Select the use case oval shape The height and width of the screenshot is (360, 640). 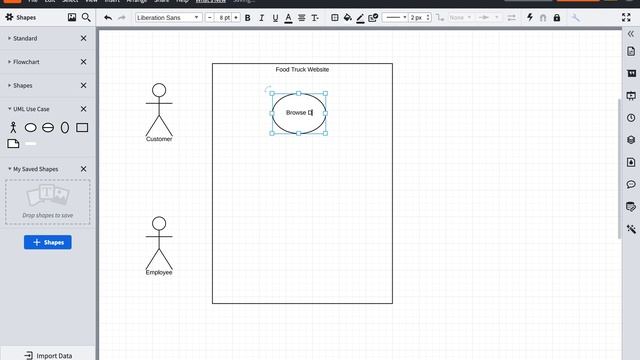pyautogui.click(x=31, y=128)
